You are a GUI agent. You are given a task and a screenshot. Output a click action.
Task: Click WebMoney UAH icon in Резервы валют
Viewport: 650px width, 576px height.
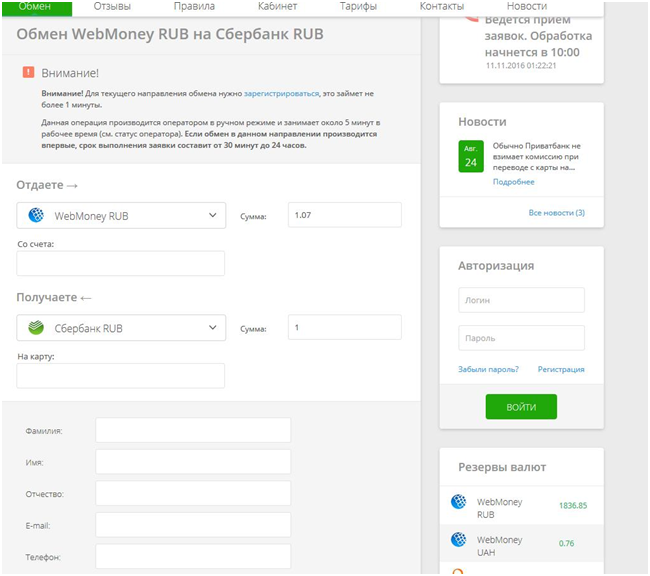click(458, 540)
